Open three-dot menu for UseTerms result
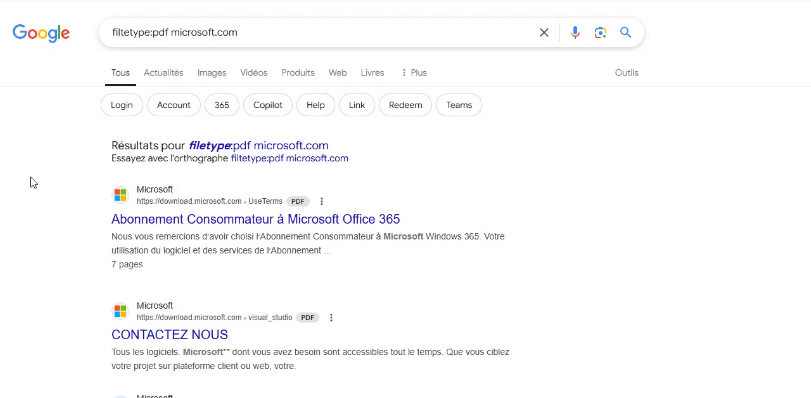The image size is (811, 398). point(322,201)
